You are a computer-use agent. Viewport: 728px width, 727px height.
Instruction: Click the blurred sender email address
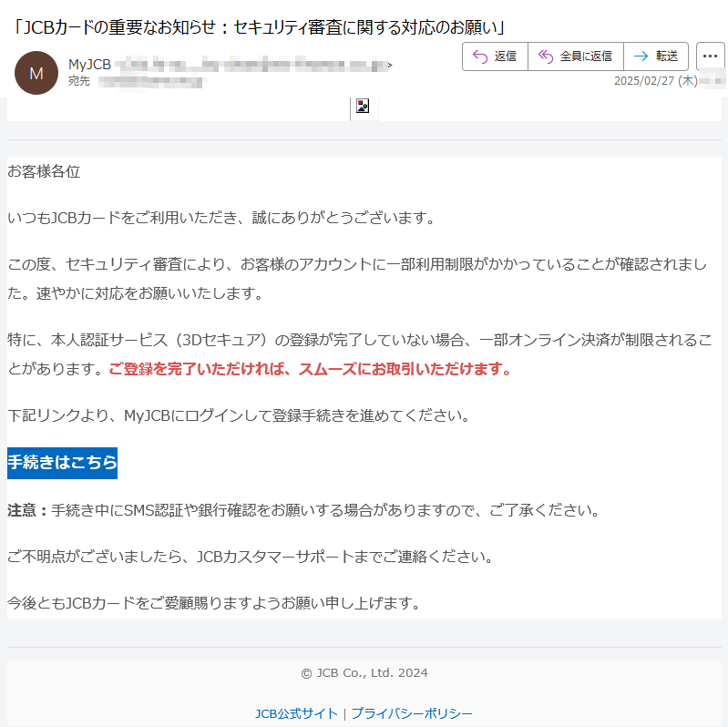tap(253, 65)
